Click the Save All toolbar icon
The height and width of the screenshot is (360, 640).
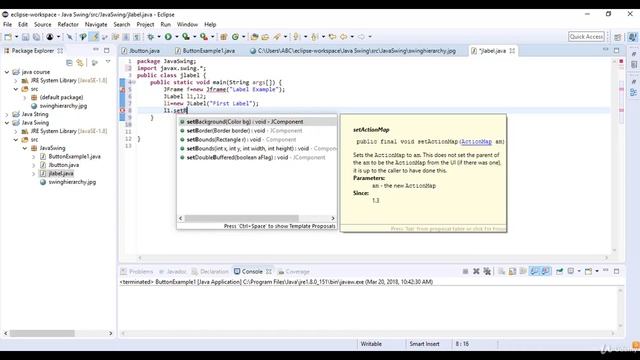pos(36,37)
